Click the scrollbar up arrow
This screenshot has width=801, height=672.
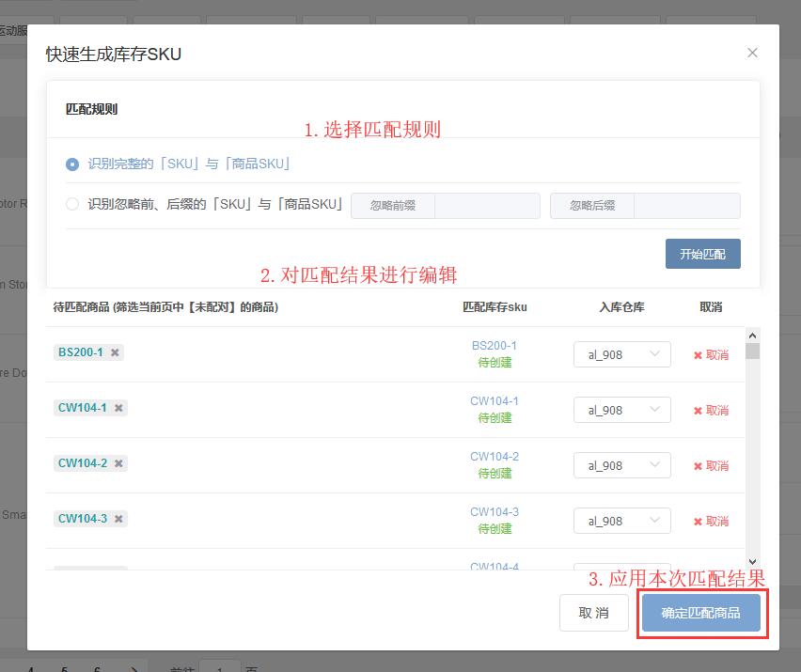752,336
